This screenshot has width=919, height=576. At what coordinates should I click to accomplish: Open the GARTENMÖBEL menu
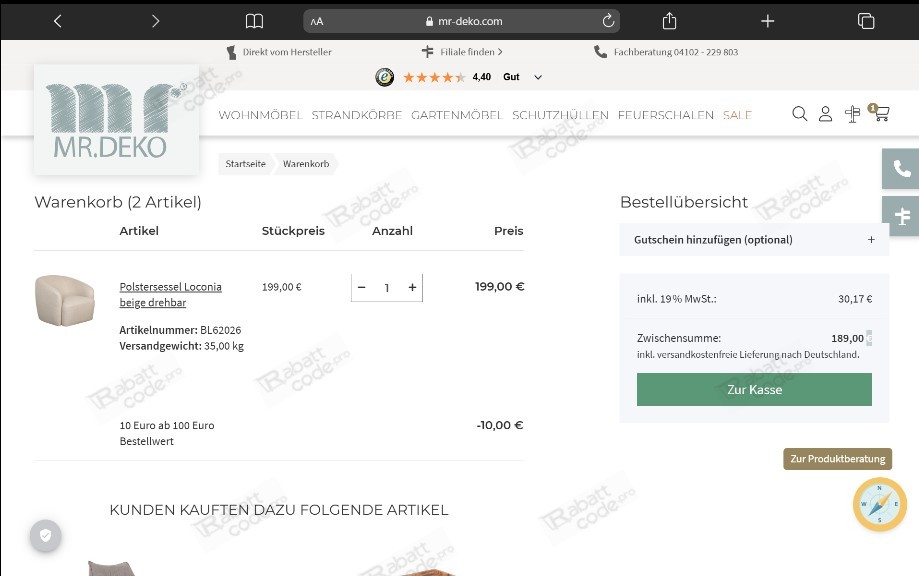457,115
